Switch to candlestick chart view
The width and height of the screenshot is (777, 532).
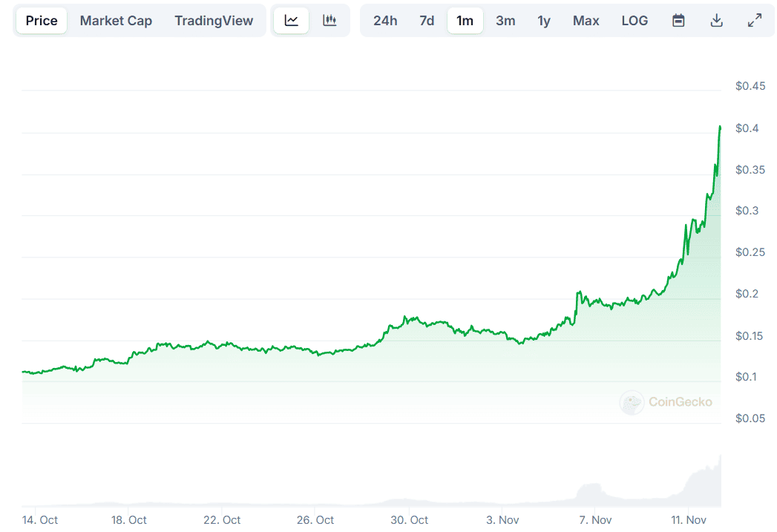[x=330, y=21]
